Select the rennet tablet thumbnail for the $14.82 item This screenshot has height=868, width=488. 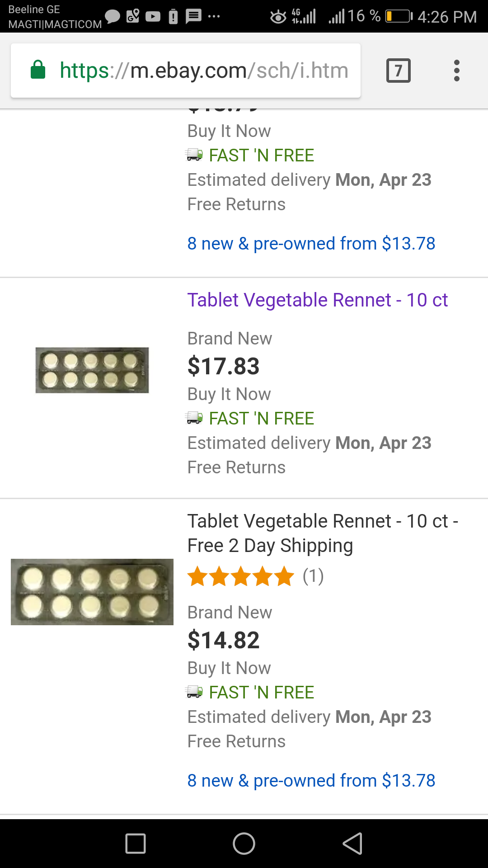[92, 592]
